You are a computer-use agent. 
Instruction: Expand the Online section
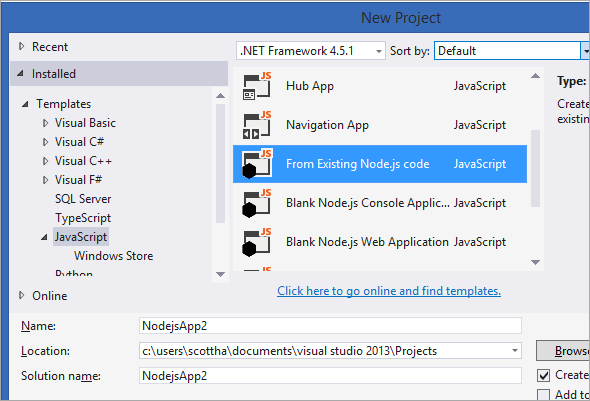21,295
